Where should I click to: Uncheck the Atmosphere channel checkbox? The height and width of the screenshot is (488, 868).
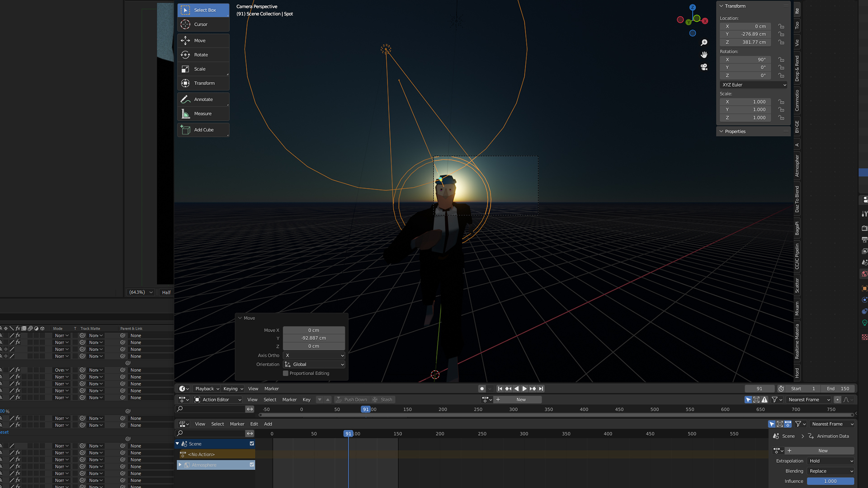tap(252, 465)
